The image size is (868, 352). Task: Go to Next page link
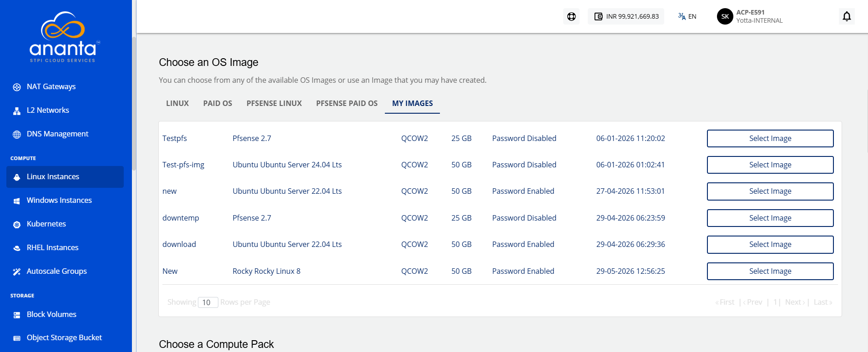tap(795, 302)
